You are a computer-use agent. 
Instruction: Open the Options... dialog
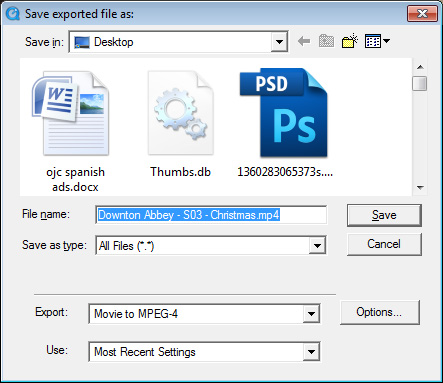[379, 312]
